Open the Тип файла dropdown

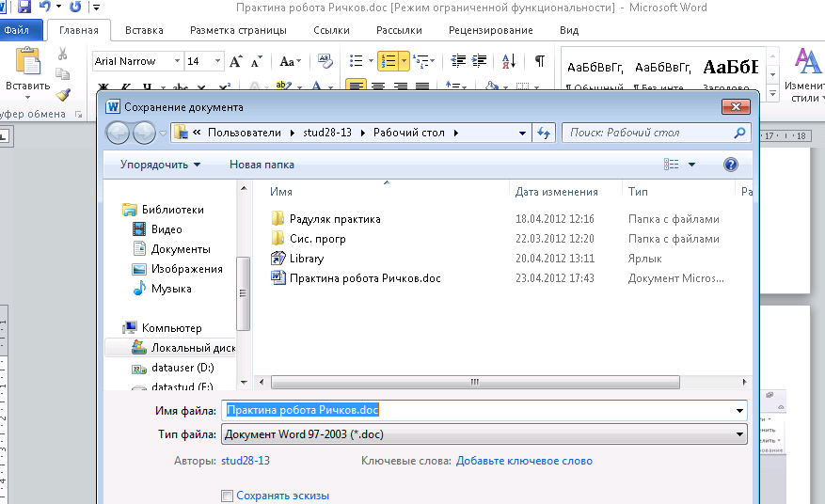(x=484, y=434)
